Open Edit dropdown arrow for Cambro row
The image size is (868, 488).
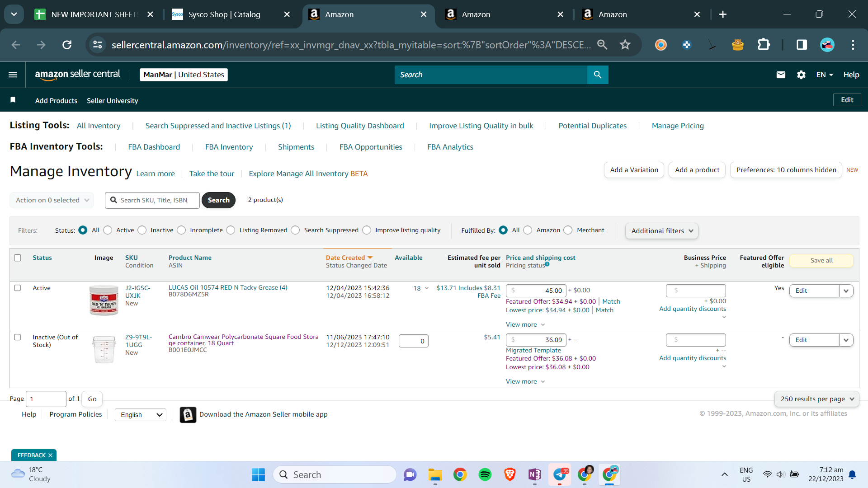click(x=846, y=340)
